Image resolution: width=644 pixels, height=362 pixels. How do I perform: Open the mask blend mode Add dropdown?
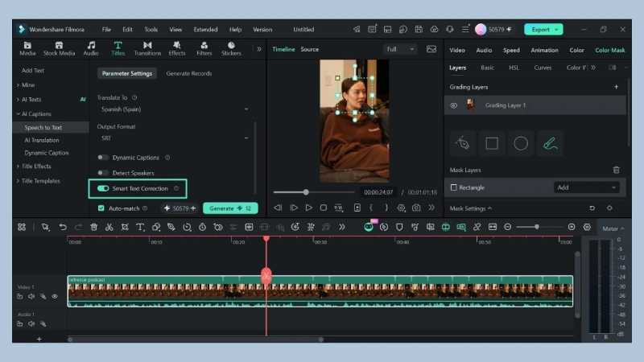click(x=586, y=187)
